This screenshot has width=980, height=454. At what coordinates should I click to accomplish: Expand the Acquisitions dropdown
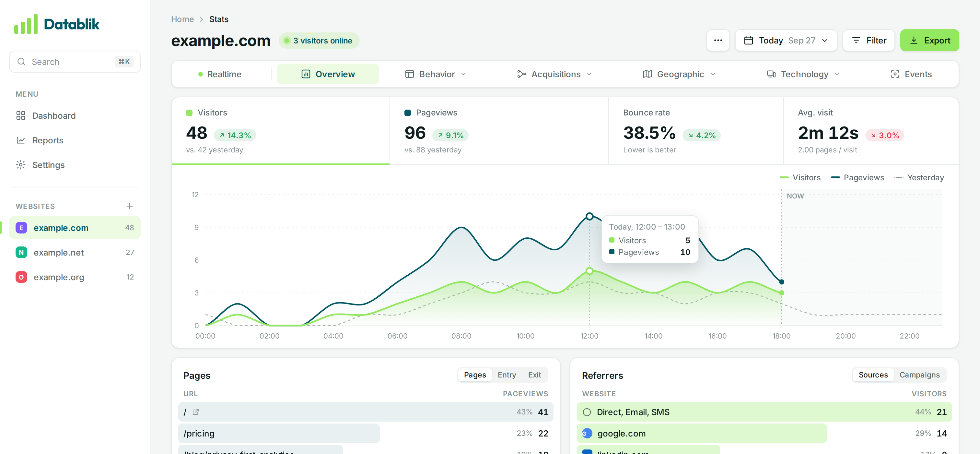click(554, 74)
